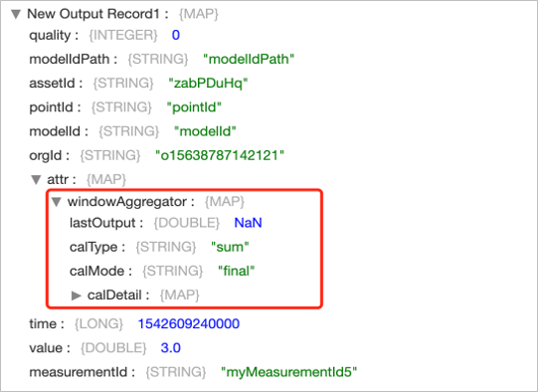538x392 pixels.
Task: Click the {LONG} type tag
Action: (x=98, y=323)
